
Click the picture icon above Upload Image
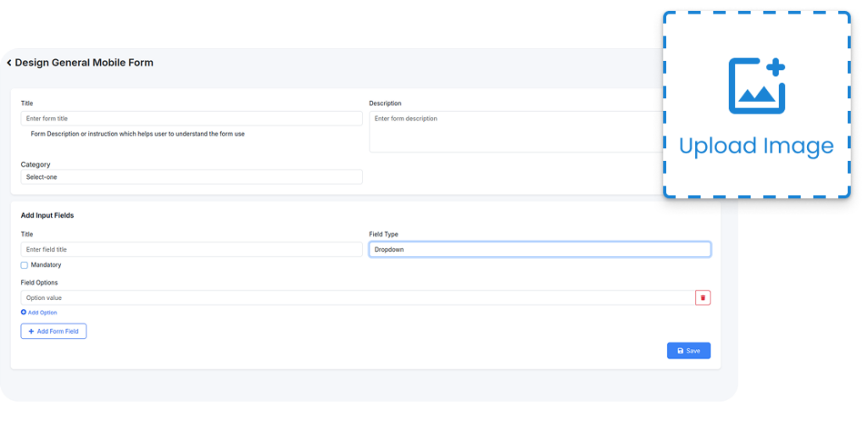coord(757,86)
